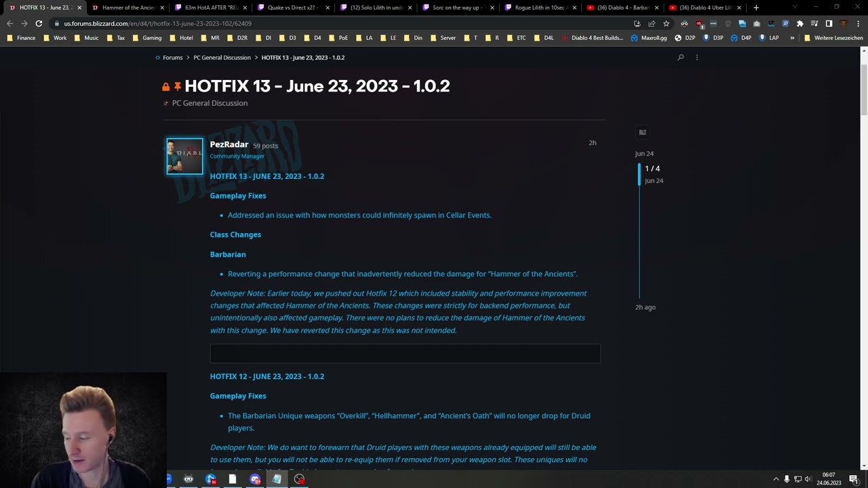
Task: Expand the hidden bookmarks chevron
Action: point(792,38)
